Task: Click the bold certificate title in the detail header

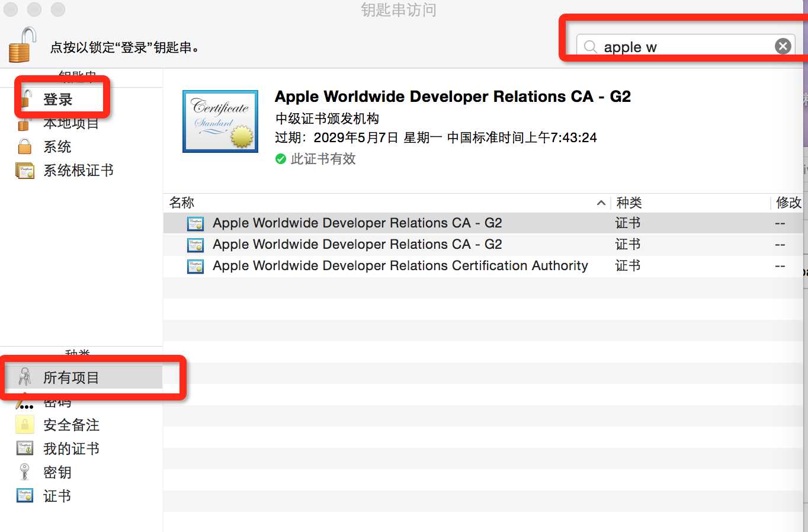Action: [x=453, y=97]
